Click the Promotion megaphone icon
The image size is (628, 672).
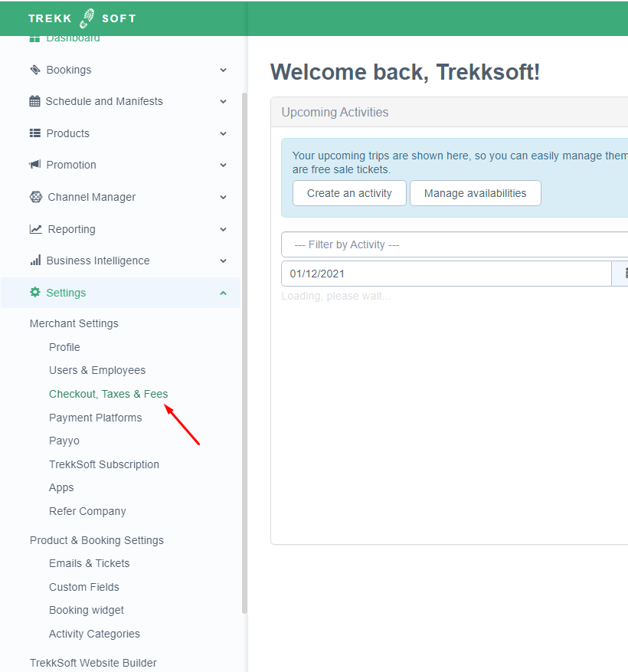tap(35, 165)
